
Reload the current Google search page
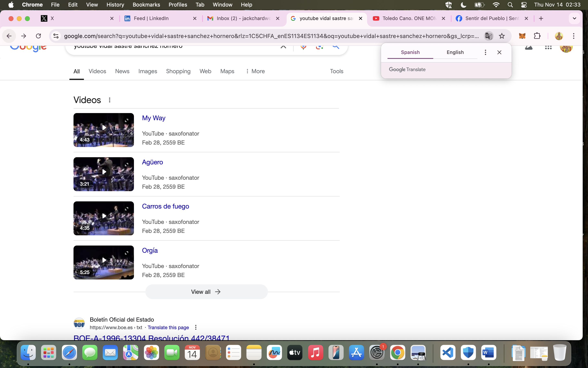coord(38,36)
